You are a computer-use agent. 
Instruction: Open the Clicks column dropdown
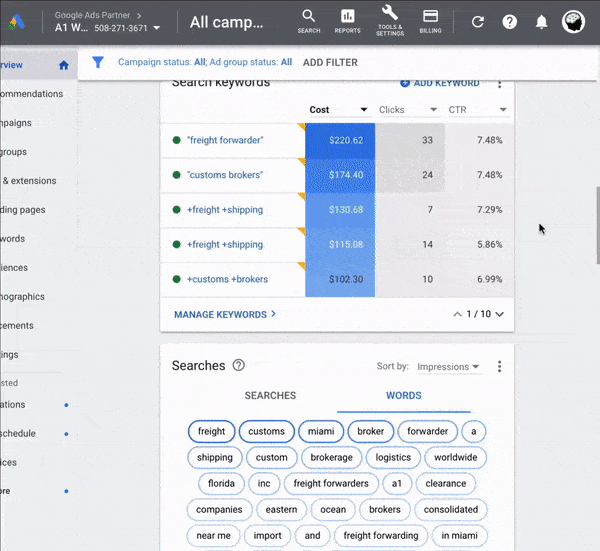(433, 109)
